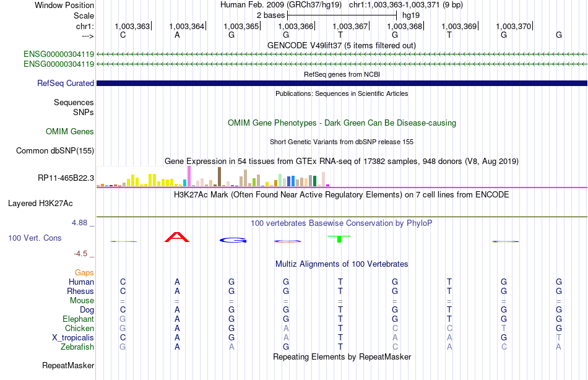Open Multiz Alignments of 100 Vertebrates title
Viewport: 588px width, 380px height.
342,264
